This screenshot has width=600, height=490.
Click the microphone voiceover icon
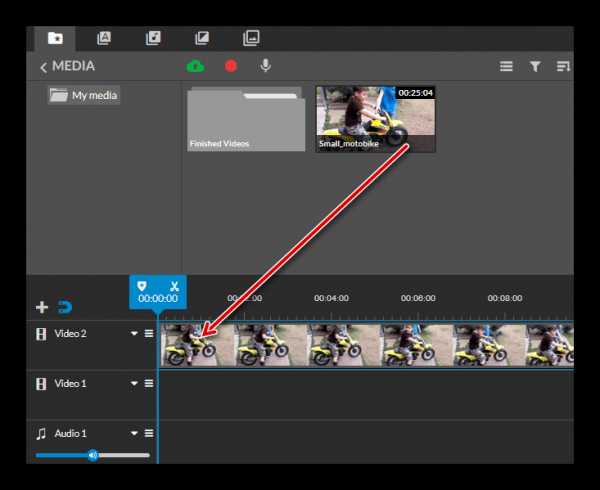point(265,66)
